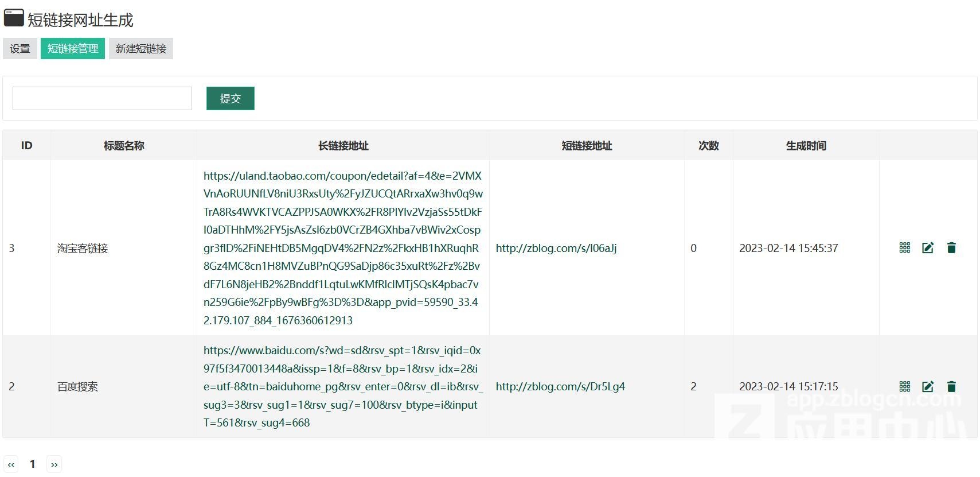The height and width of the screenshot is (477, 980).
Task: Delete the 淘宝客链接 short link
Action: point(951,248)
